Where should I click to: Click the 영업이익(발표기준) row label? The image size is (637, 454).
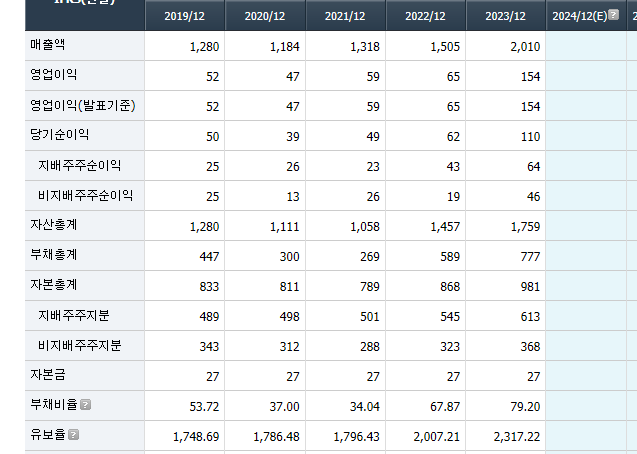point(82,106)
